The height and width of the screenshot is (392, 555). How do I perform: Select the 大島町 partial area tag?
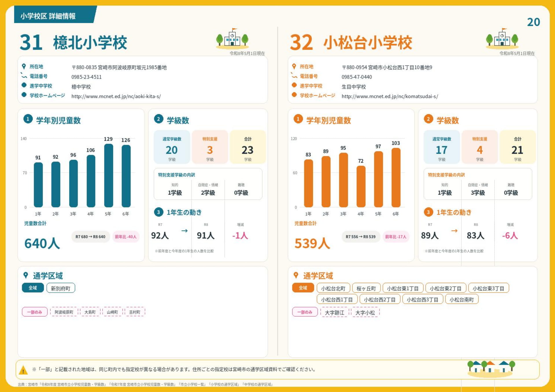pyautogui.click(x=90, y=312)
